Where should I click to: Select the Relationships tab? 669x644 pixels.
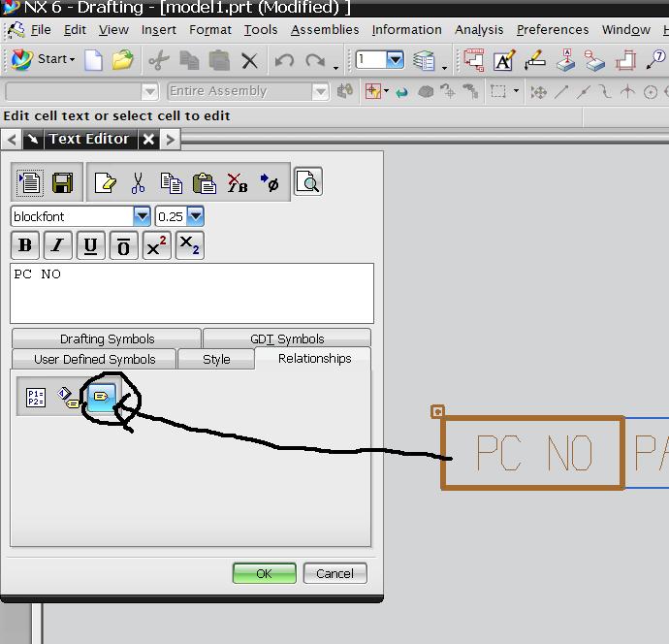coord(314,358)
